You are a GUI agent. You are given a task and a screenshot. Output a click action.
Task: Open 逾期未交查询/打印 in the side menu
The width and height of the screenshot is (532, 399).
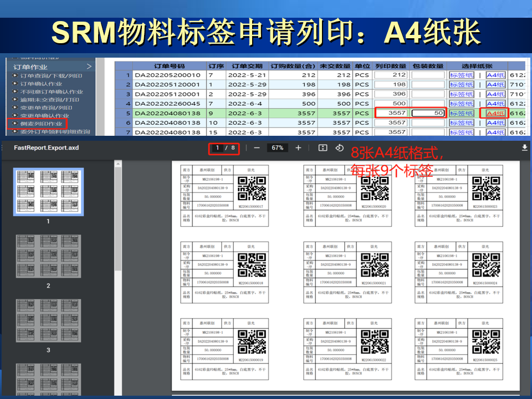(49, 100)
